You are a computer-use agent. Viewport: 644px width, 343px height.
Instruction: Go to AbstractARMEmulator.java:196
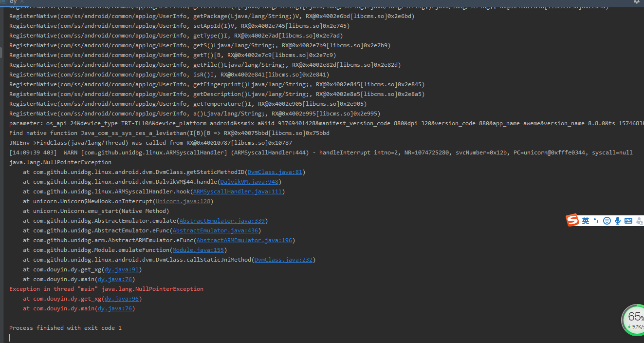click(244, 240)
